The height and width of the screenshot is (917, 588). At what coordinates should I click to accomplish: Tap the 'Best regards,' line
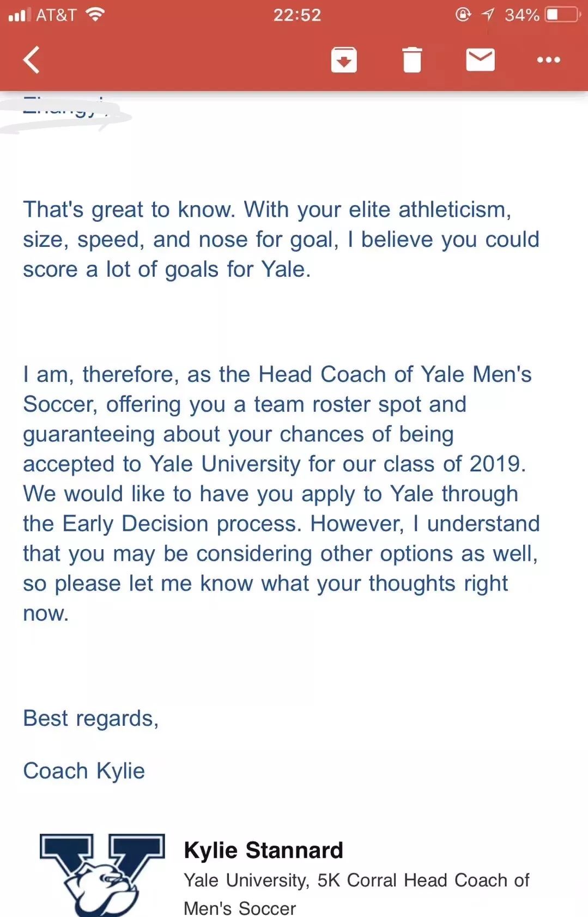91,719
